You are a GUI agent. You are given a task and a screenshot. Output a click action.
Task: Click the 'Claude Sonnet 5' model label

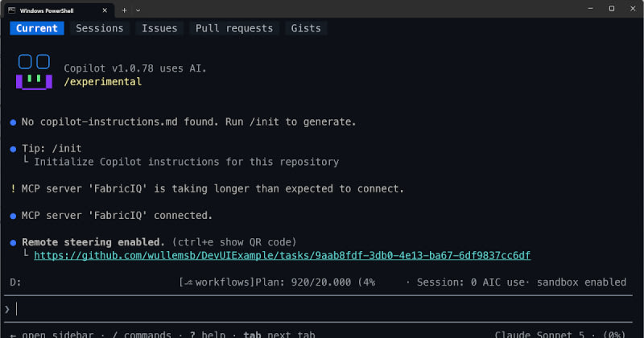539,334
